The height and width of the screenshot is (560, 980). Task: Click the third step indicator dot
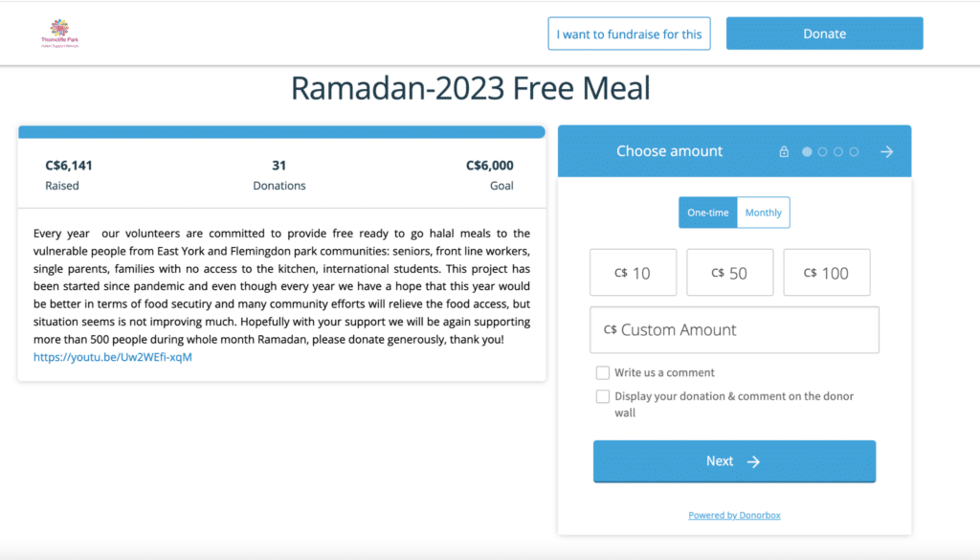[x=838, y=151]
